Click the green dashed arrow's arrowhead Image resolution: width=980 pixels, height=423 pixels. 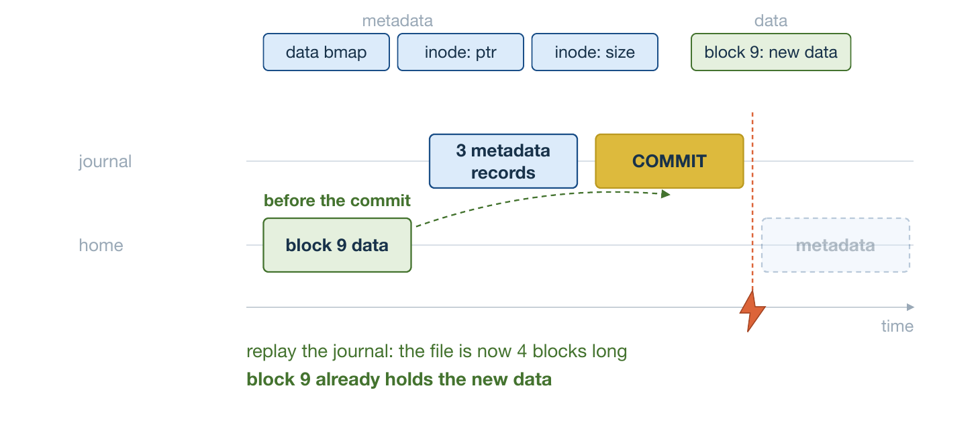pos(666,194)
